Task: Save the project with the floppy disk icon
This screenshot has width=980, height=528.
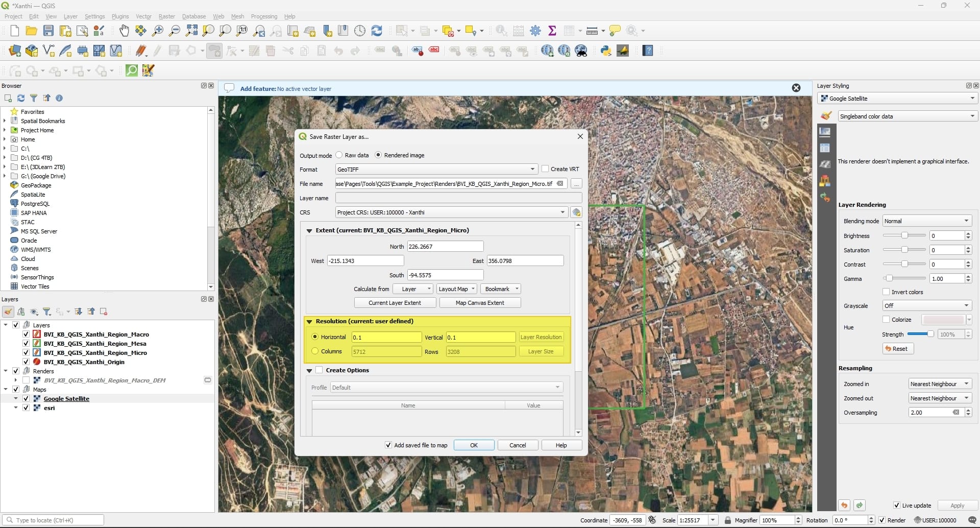Action: (x=48, y=31)
